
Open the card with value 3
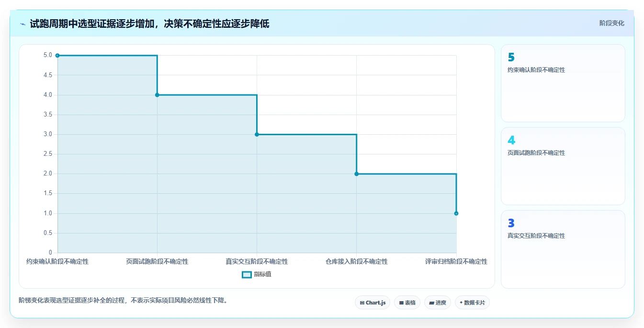click(563, 249)
